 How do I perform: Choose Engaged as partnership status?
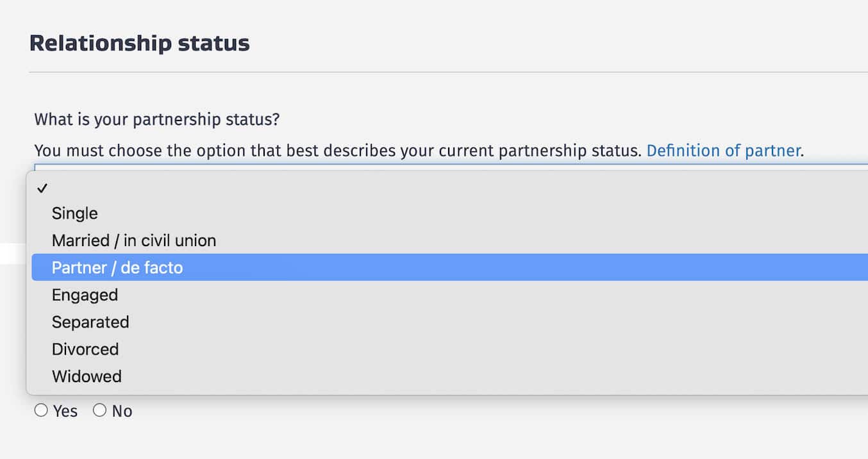coord(85,295)
